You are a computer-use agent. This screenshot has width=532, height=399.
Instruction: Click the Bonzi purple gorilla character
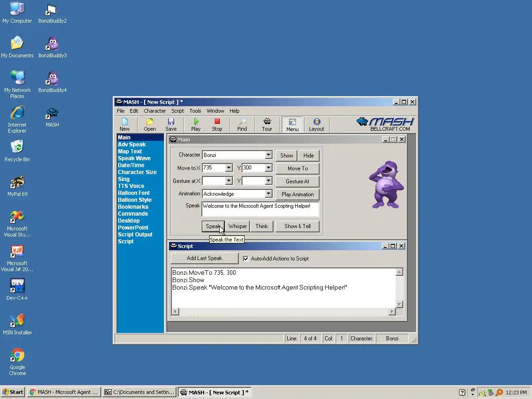[386, 185]
